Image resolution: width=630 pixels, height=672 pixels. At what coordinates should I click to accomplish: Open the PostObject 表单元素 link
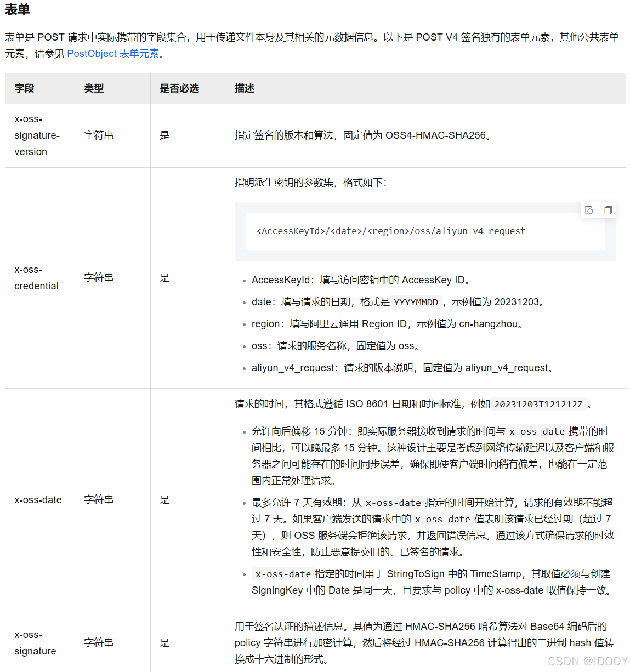click(112, 54)
